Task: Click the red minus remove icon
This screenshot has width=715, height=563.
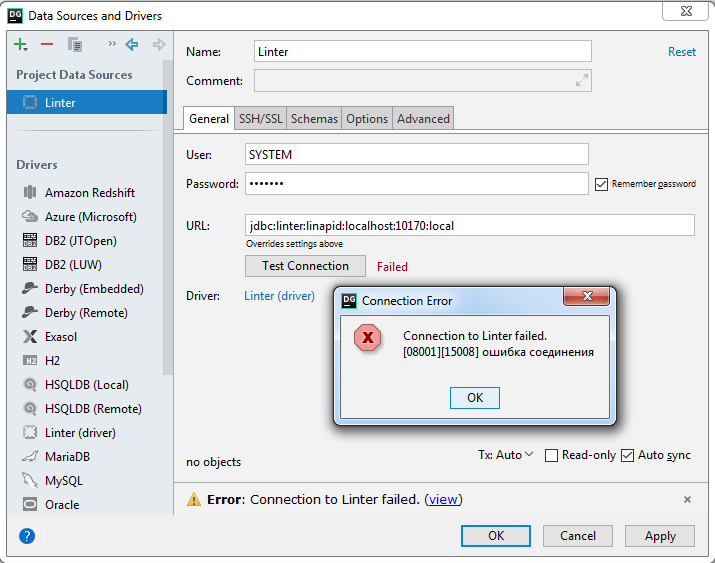Action: pos(47,44)
